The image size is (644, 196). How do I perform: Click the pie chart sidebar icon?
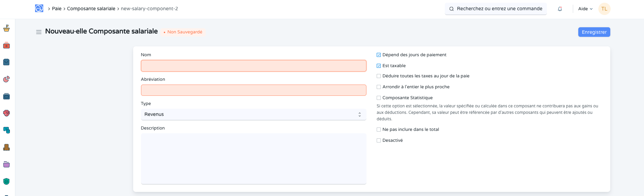(6, 79)
